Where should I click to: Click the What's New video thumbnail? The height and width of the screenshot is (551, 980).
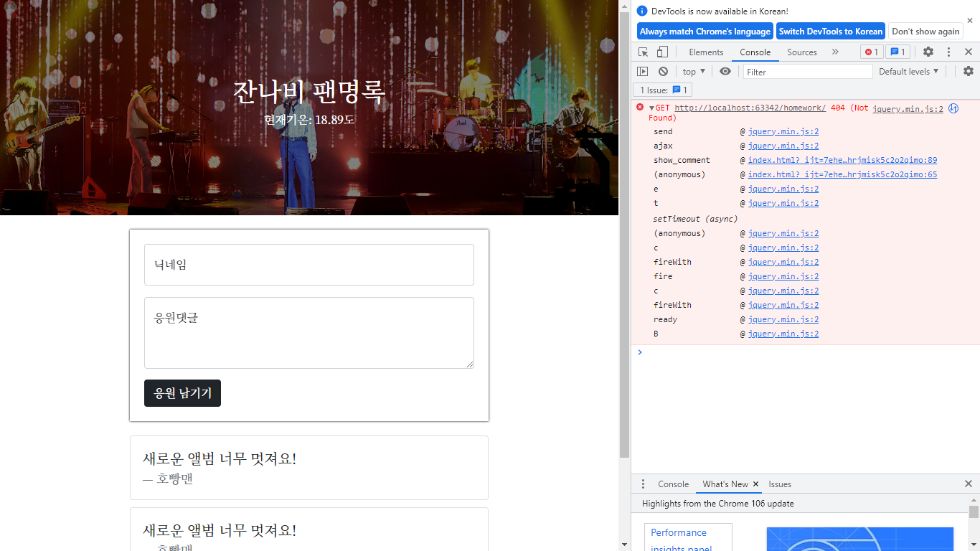click(859, 539)
